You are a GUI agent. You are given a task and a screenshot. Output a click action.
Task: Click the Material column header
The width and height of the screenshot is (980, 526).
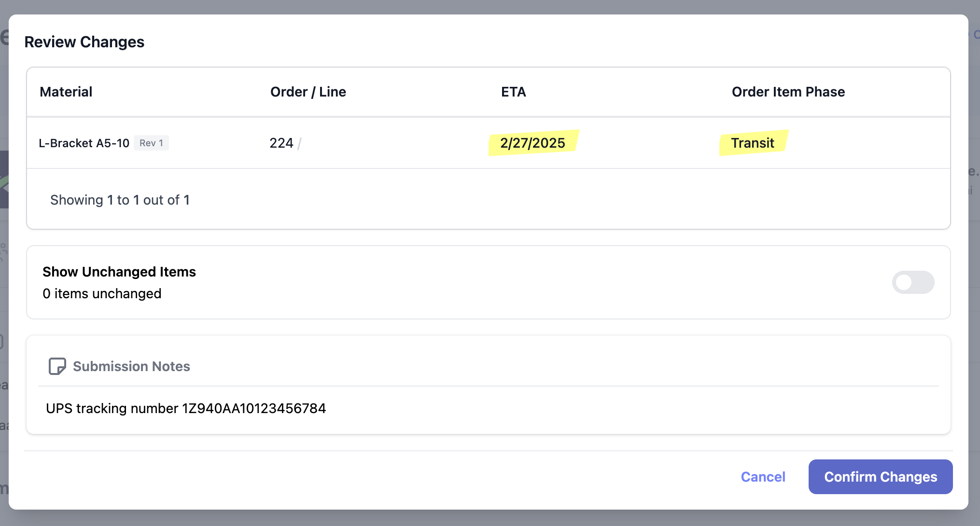(66, 92)
